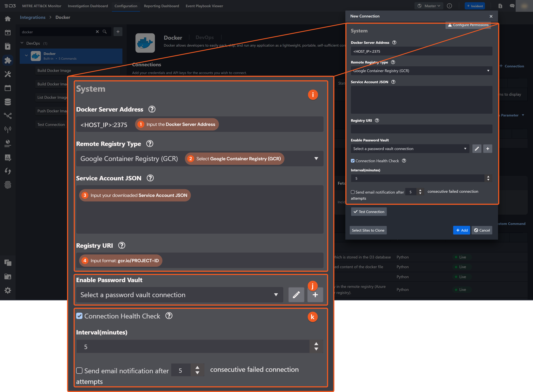Open the chat bubble icon in top bar
This screenshot has width=533, height=392.
(x=512, y=6)
